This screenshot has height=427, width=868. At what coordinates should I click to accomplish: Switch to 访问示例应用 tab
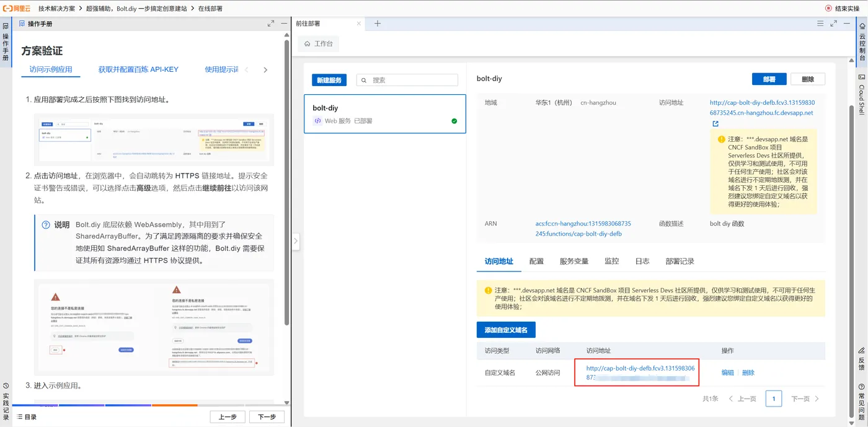coord(51,69)
